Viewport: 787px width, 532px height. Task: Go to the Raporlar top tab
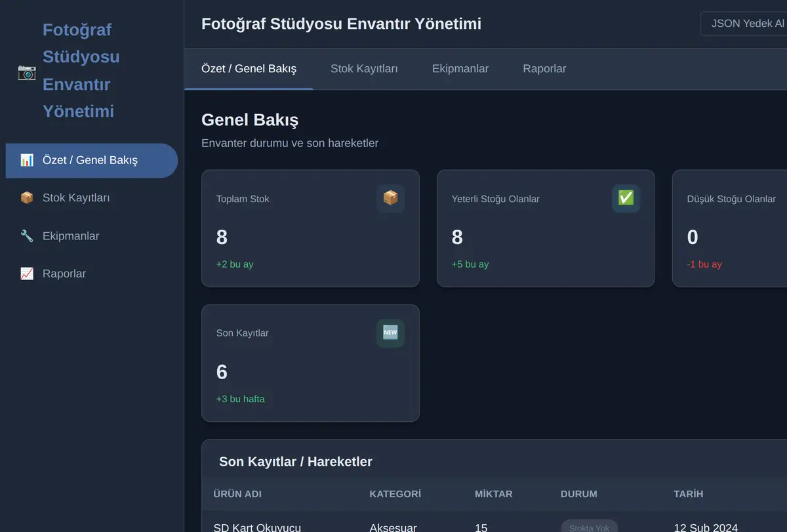(x=544, y=69)
